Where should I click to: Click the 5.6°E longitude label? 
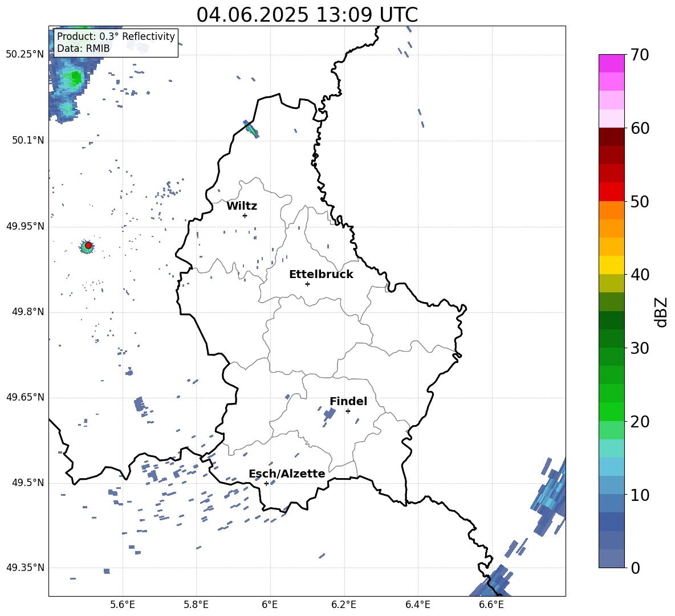click(123, 605)
